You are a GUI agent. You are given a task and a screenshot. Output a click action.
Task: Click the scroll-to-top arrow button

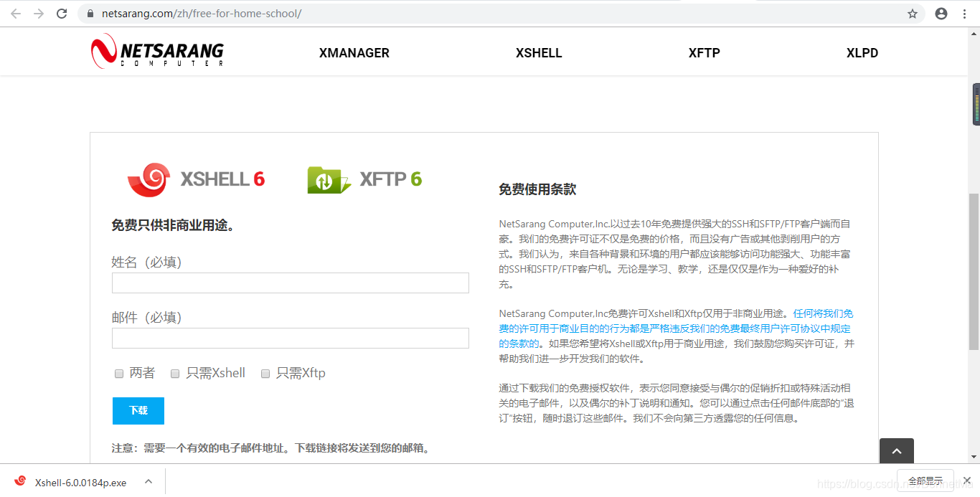[x=897, y=451]
